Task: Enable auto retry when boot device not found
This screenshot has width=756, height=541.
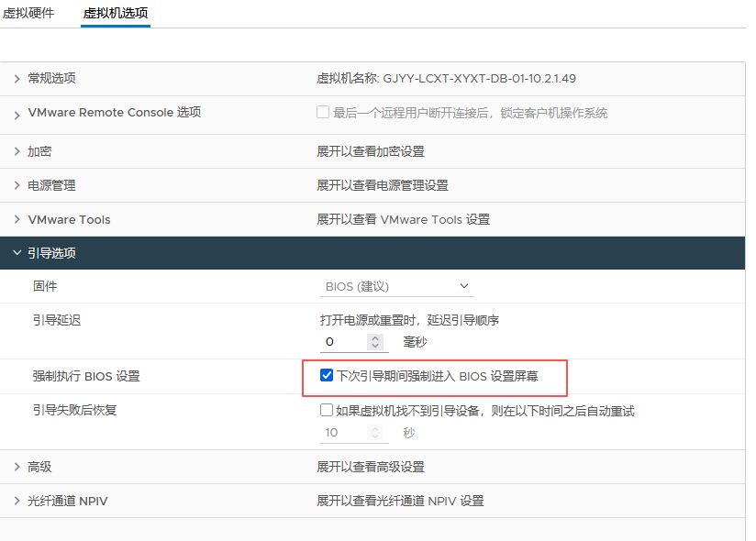Action: click(x=327, y=411)
